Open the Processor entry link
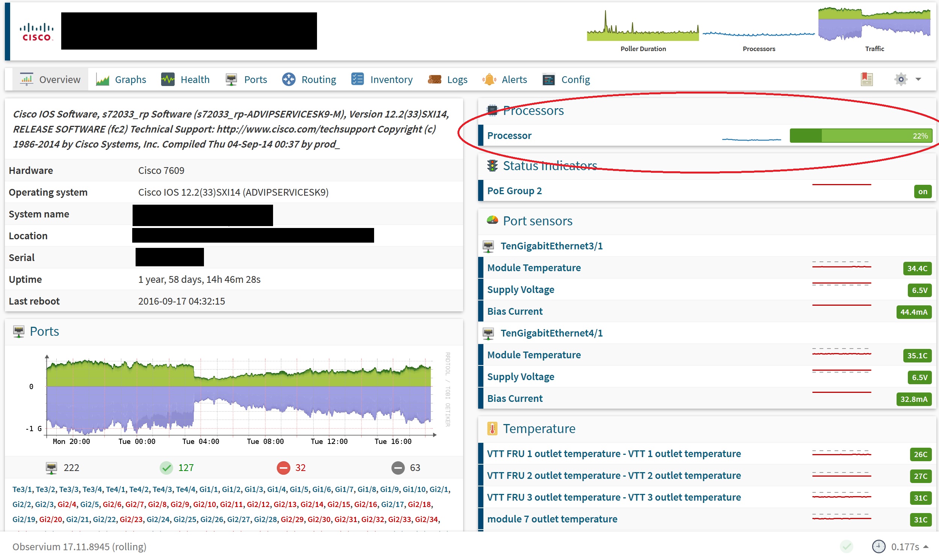Image resolution: width=939 pixels, height=560 pixels. pyautogui.click(x=509, y=136)
